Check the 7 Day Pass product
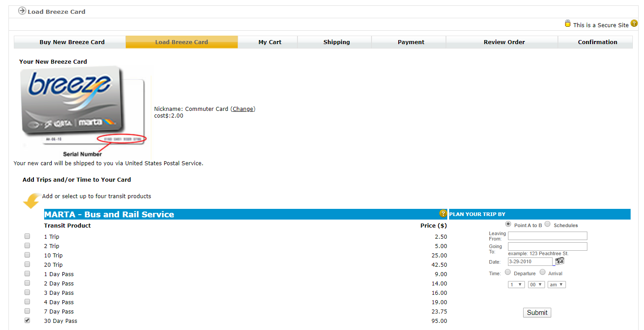The height and width of the screenshot is (330, 644). point(27,311)
